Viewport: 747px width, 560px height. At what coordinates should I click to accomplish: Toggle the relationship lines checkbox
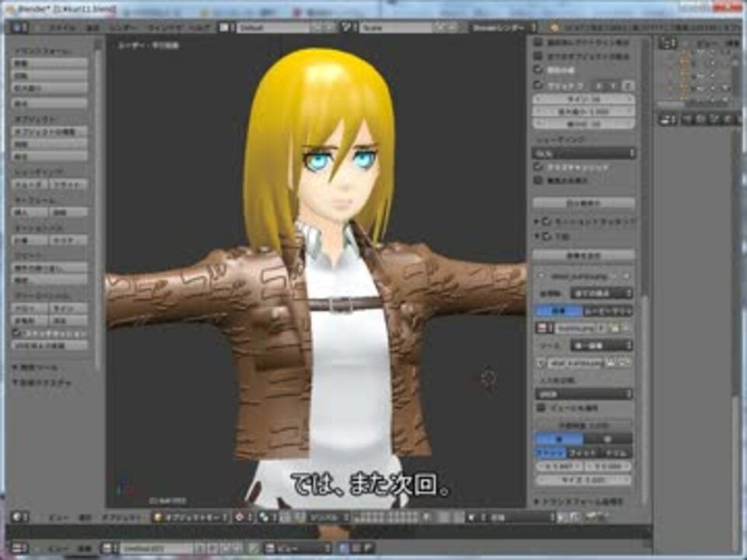point(538,70)
